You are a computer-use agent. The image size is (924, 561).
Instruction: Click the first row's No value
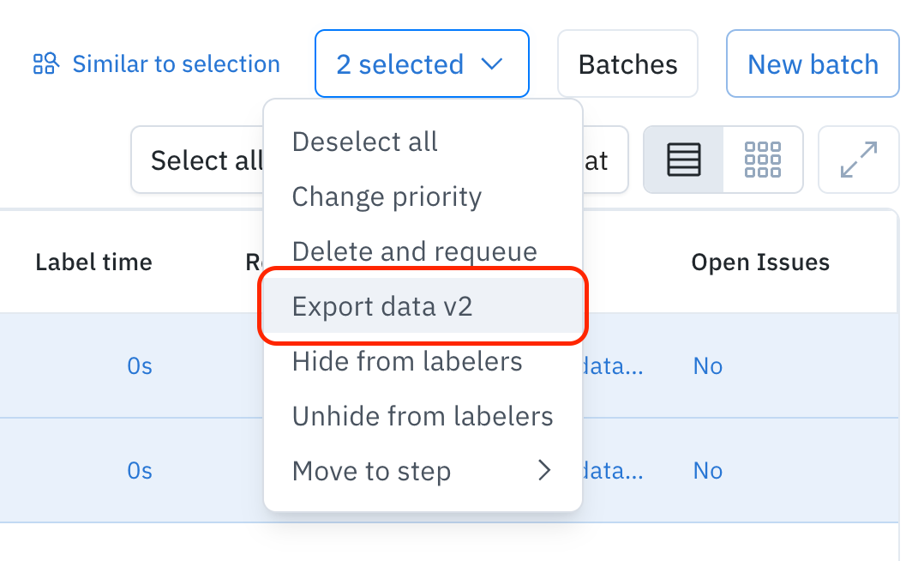[x=707, y=366]
